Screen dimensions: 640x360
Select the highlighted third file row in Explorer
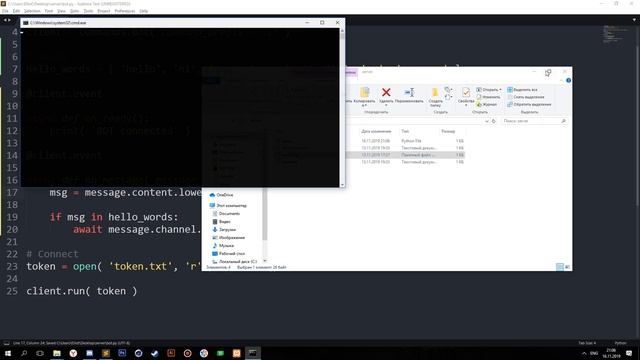[x=405, y=155]
